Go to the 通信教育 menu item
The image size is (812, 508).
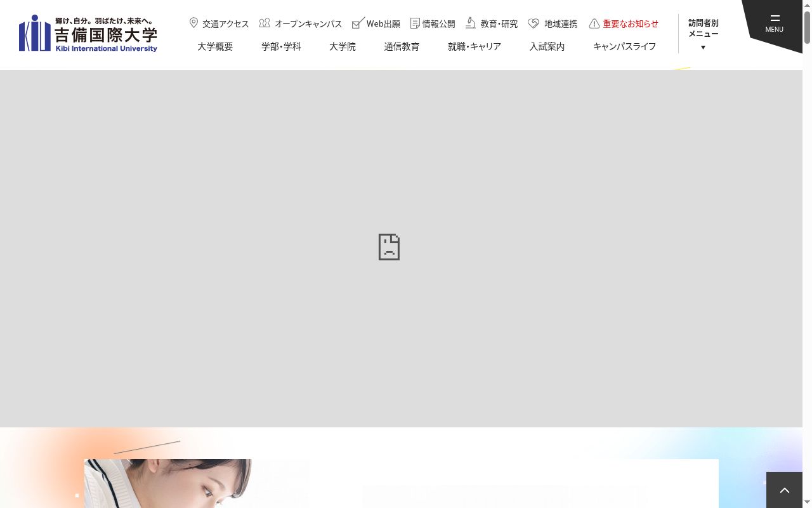[x=402, y=46]
